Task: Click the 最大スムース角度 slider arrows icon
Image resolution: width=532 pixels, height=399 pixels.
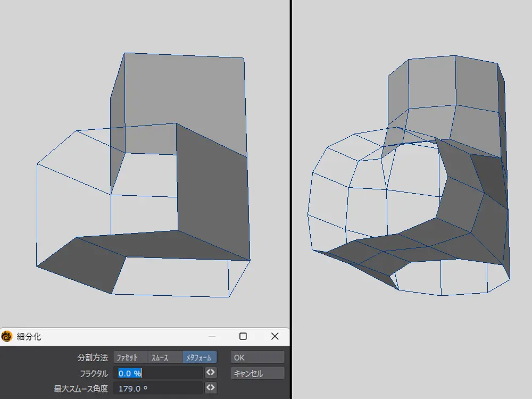Action: tap(211, 388)
